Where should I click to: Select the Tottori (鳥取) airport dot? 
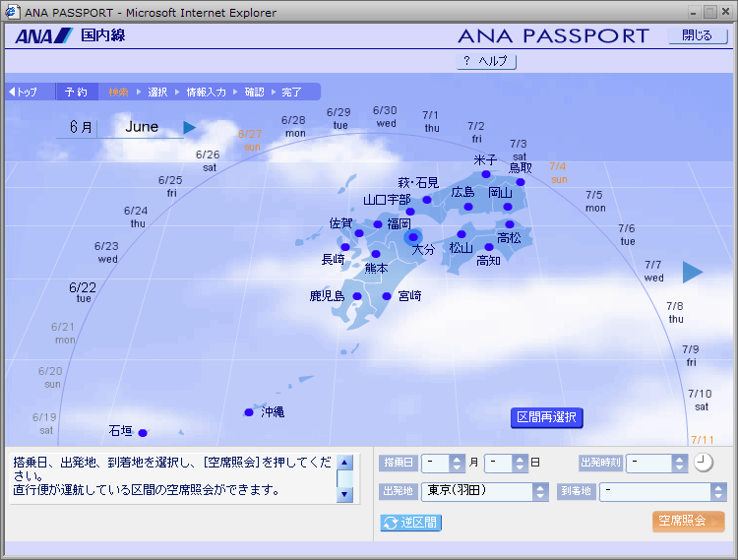(521, 182)
